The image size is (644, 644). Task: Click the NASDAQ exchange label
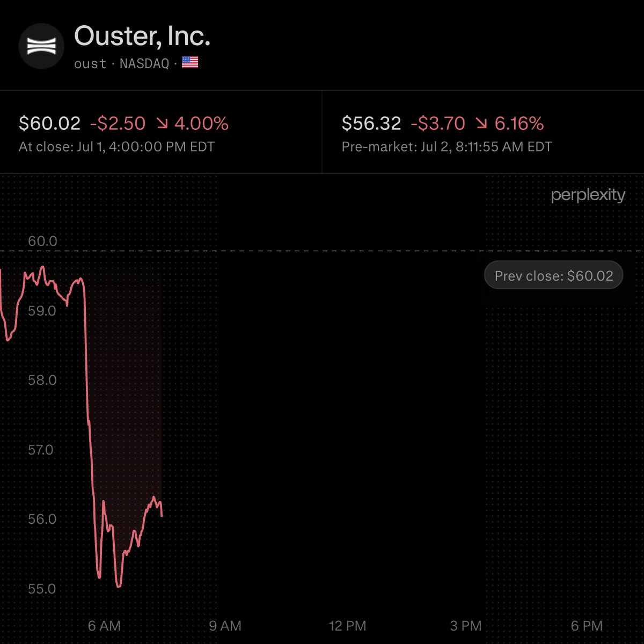[144, 64]
